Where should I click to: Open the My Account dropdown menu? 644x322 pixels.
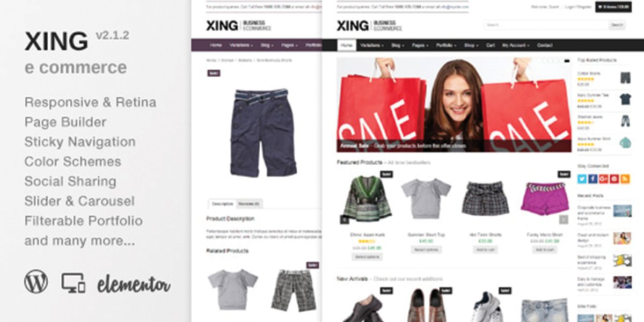click(516, 46)
